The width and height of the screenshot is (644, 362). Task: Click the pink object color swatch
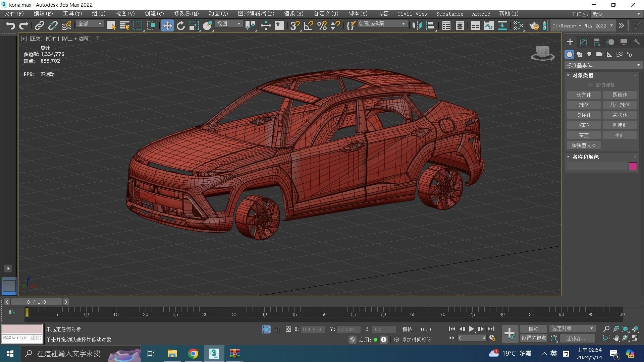[x=633, y=166]
